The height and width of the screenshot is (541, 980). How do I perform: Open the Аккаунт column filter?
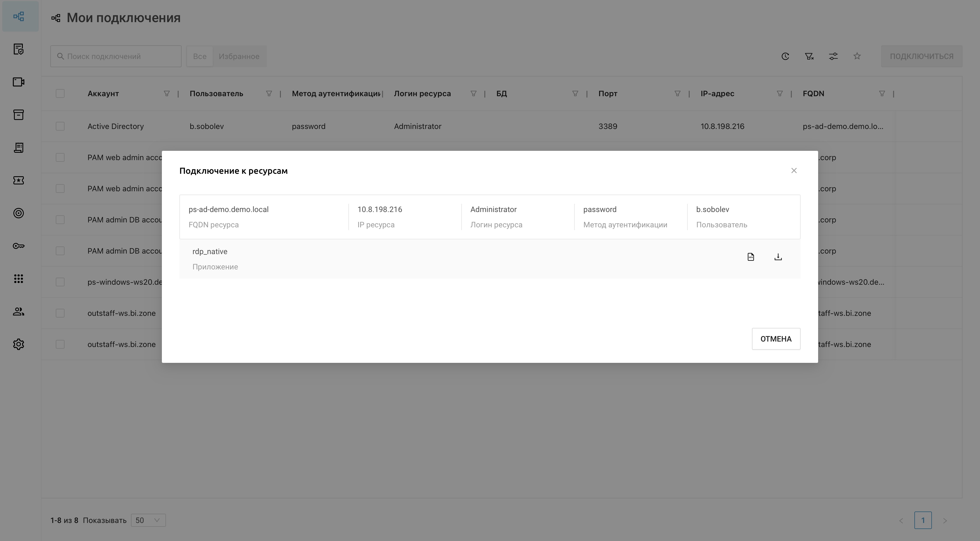[167, 93]
